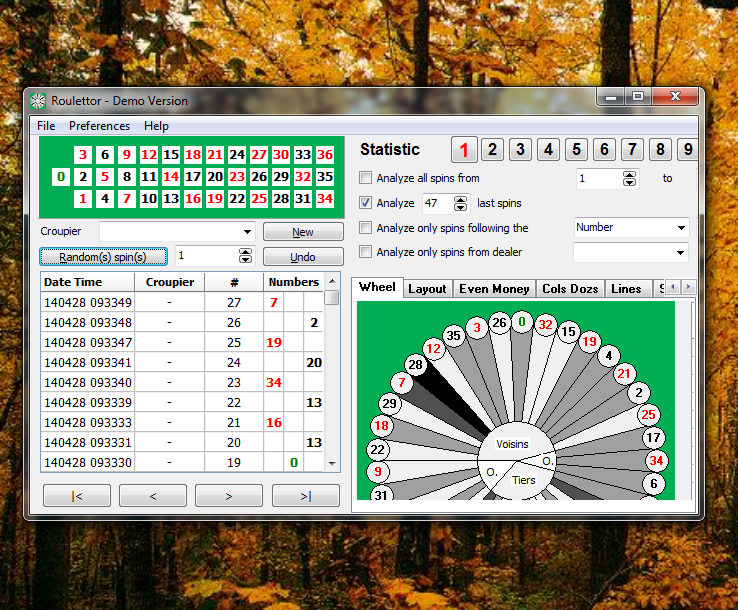Open the Preferences menu
Image resolution: width=738 pixels, height=610 pixels.
point(99,126)
